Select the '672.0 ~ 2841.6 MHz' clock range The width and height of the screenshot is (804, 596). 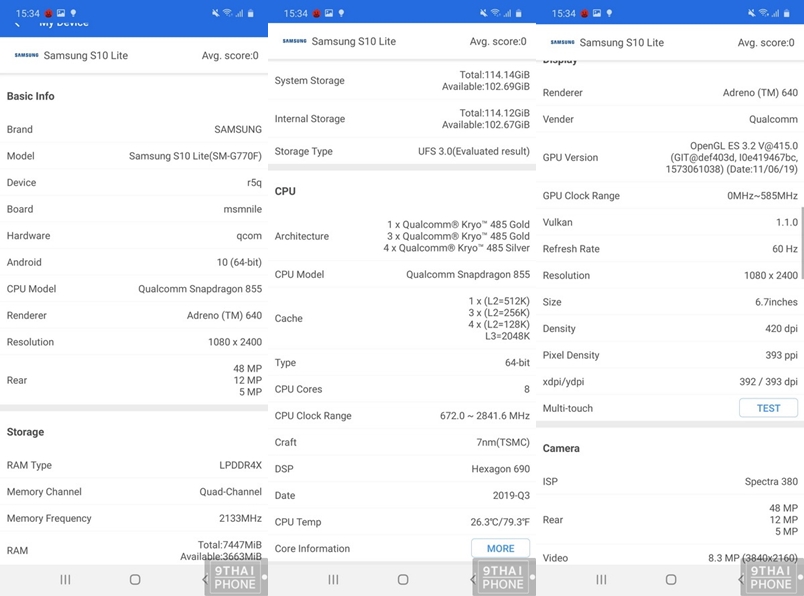click(x=485, y=416)
